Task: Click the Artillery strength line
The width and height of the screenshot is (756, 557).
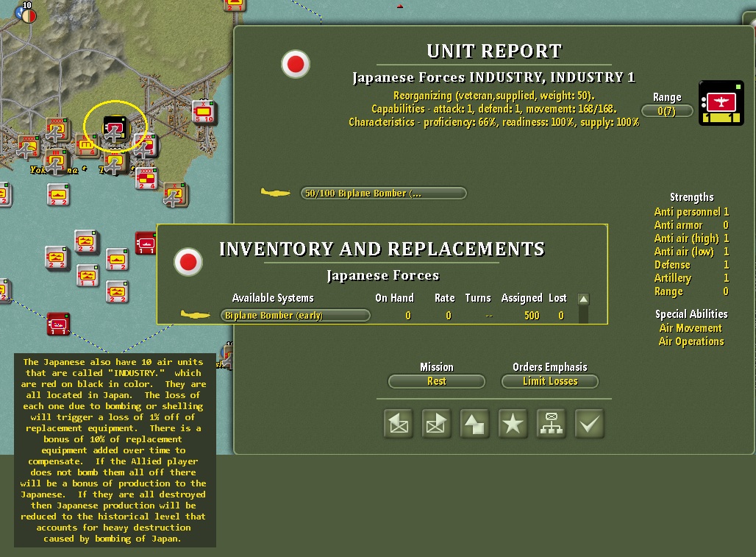Action: [x=691, y=278]
